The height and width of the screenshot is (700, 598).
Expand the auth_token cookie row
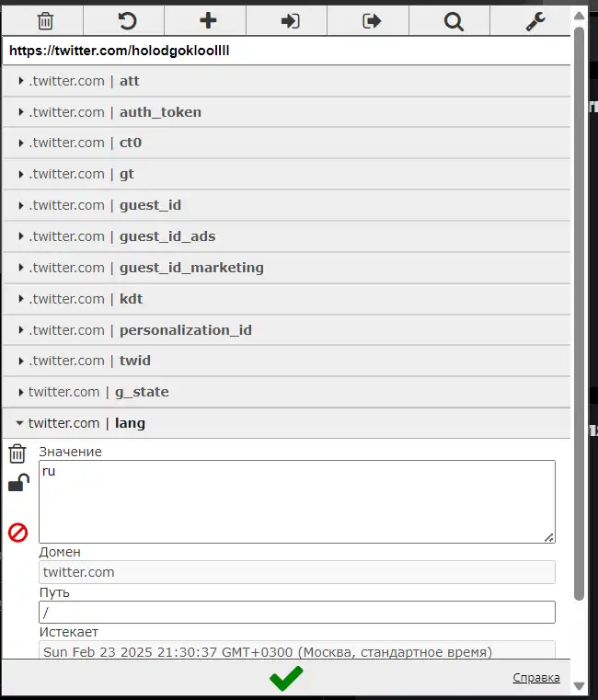286,112
